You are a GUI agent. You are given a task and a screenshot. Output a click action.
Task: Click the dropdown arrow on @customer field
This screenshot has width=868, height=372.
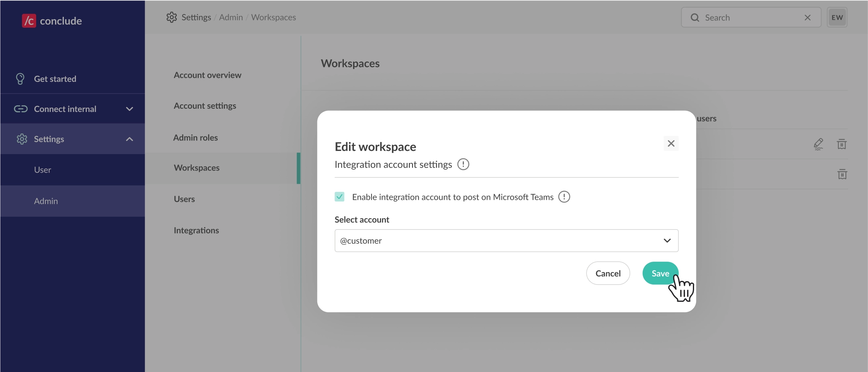667,241
